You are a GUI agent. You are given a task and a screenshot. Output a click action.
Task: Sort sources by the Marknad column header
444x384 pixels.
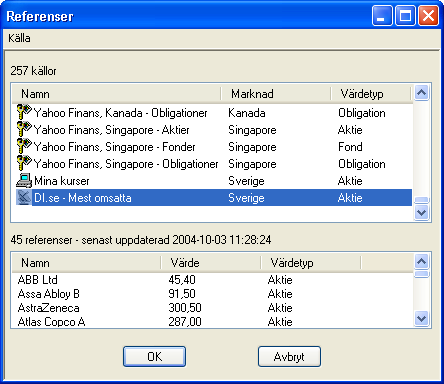click(x=276, y=94)
